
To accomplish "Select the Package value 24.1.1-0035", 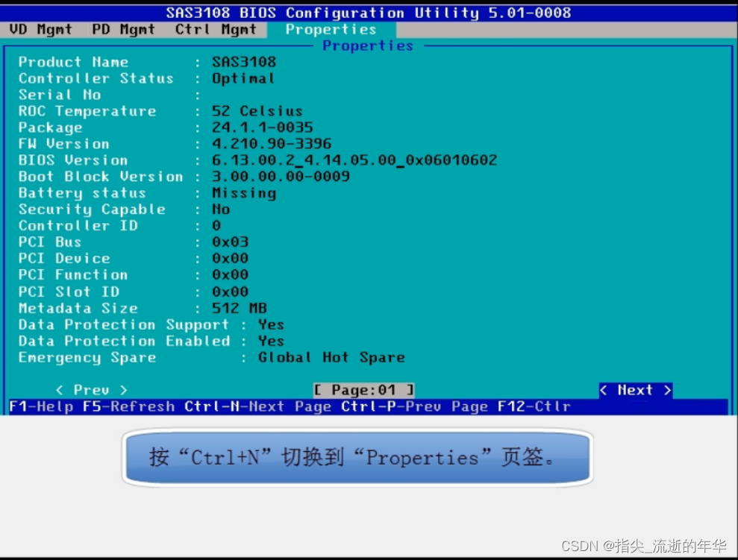I will (x=262, y=128).
